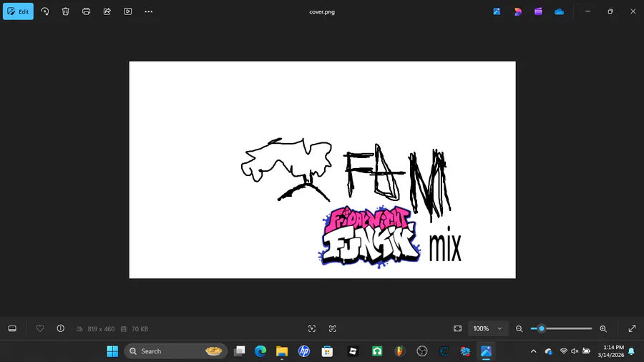Open the Edit image button
Viewport: 644px width, 362px height.
tap(18, 11)
